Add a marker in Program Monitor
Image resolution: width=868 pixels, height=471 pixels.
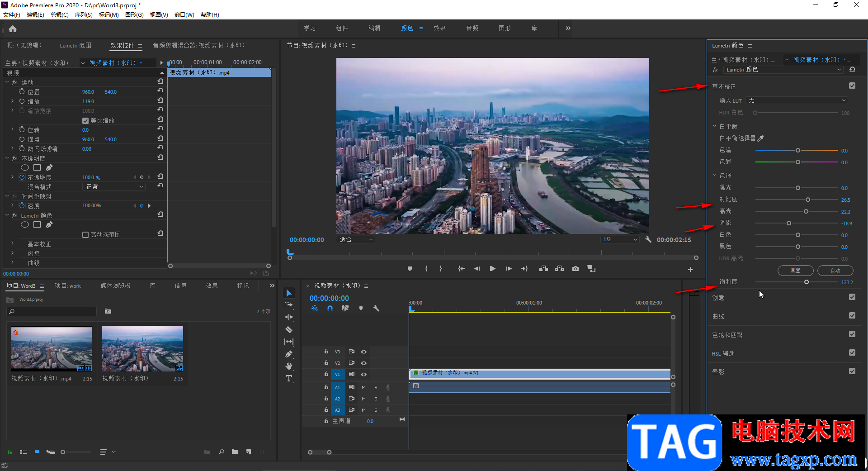(x=410, y=269)
